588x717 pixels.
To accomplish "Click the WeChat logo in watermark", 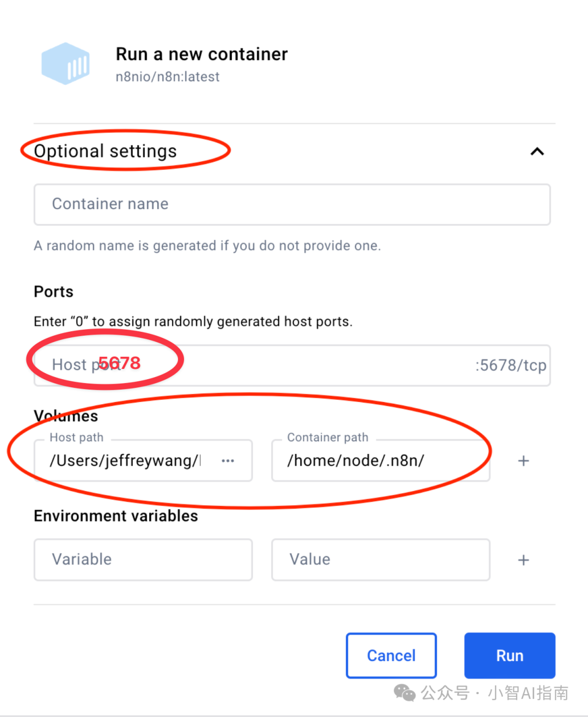I will click(405, 692).
